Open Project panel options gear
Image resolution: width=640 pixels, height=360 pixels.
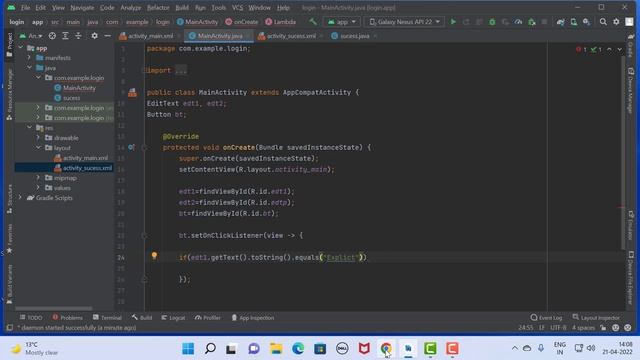click(94, 36)
